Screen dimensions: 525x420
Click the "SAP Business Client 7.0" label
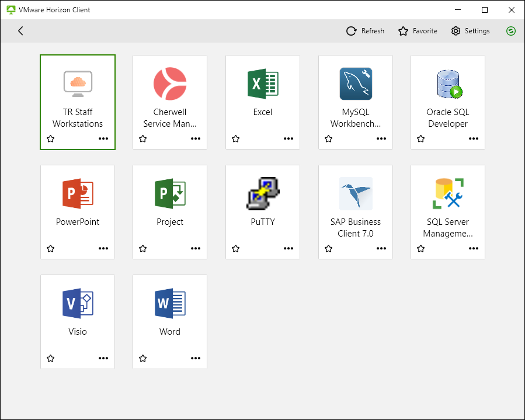356,228
